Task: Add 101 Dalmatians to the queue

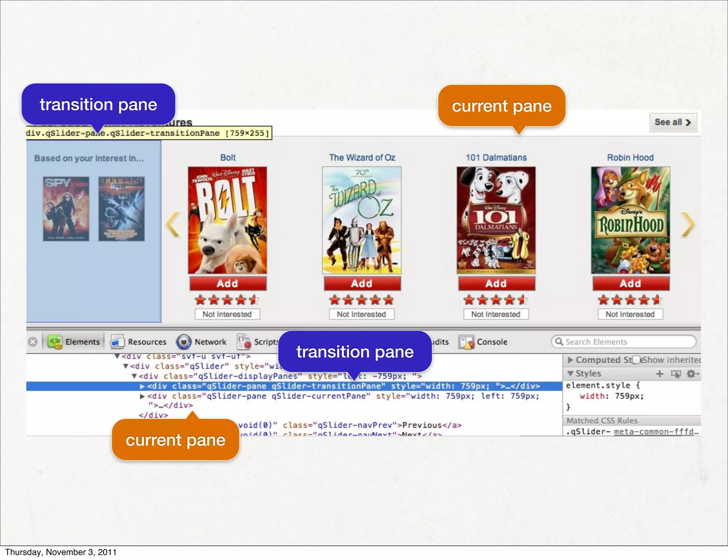Action: coord(496,284)
